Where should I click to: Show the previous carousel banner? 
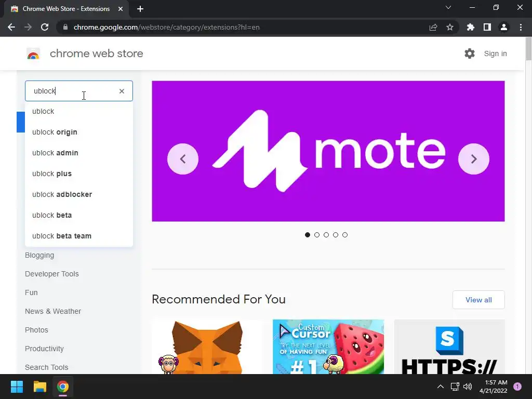183,159
